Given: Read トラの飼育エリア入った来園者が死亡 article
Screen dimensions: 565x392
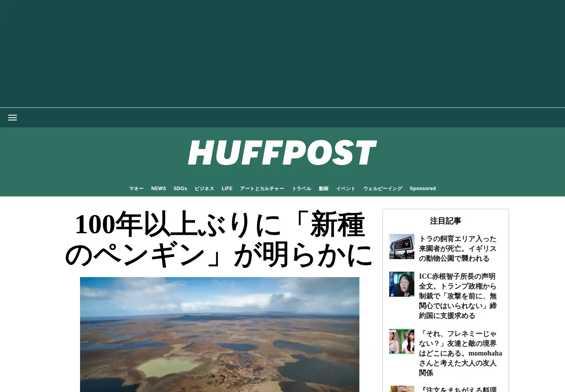Looking at the screenshot, I should point(457,249).
